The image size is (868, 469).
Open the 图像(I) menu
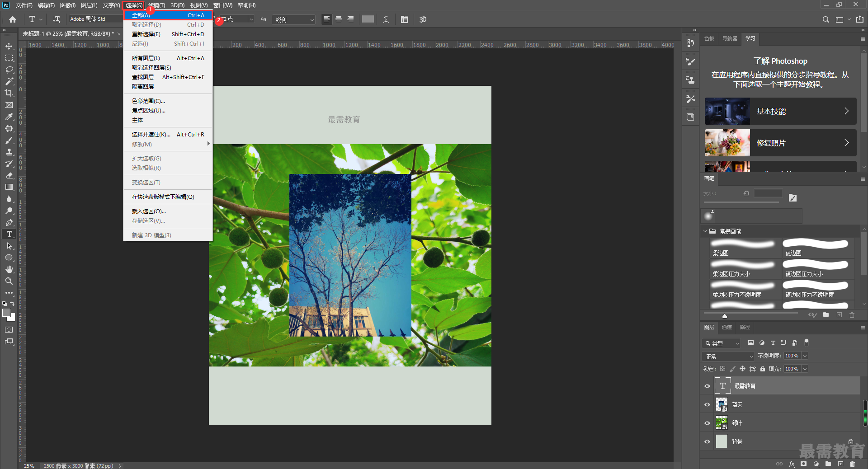pos(68,5)
